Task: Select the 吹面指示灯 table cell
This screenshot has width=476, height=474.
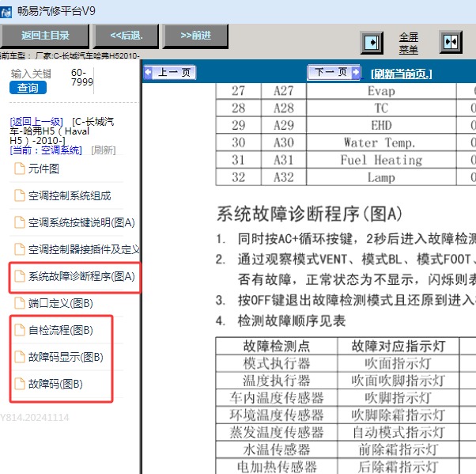Action: (x=398, y=363)
